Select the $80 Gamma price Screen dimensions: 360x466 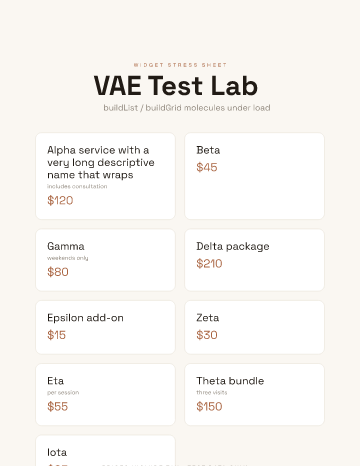pyautogui.click(x=58, y=272)
